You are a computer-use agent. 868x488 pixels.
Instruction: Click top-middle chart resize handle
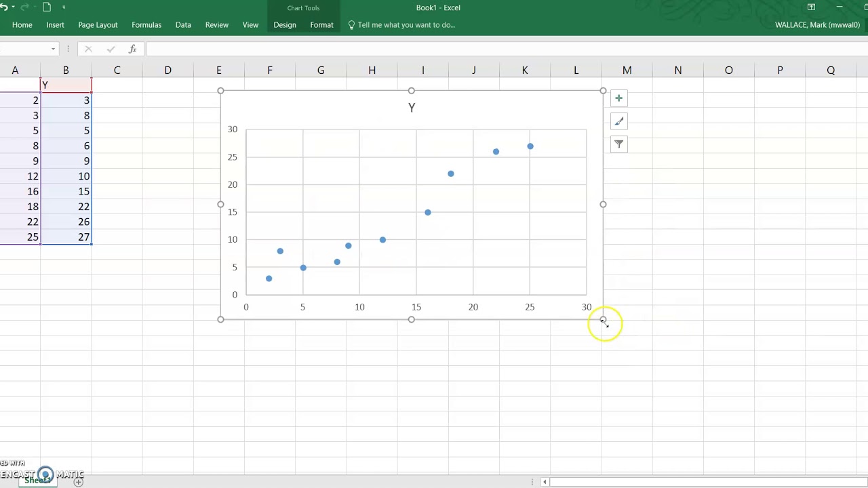412,91
